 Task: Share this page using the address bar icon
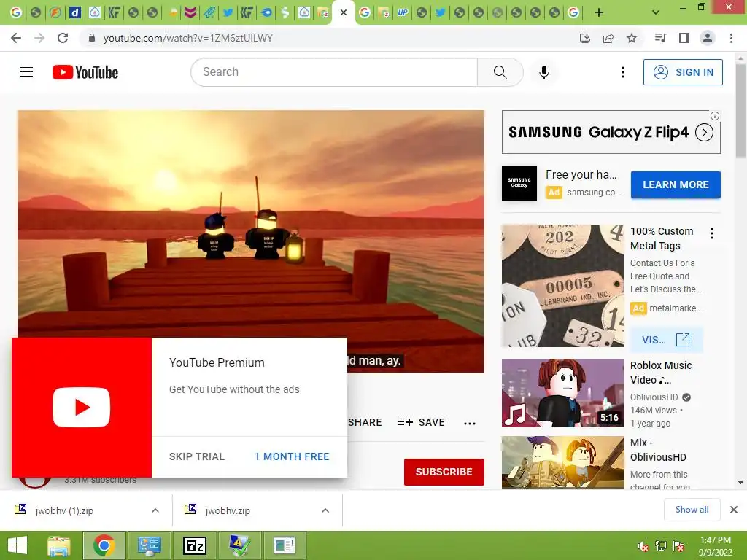click(608, 38)
